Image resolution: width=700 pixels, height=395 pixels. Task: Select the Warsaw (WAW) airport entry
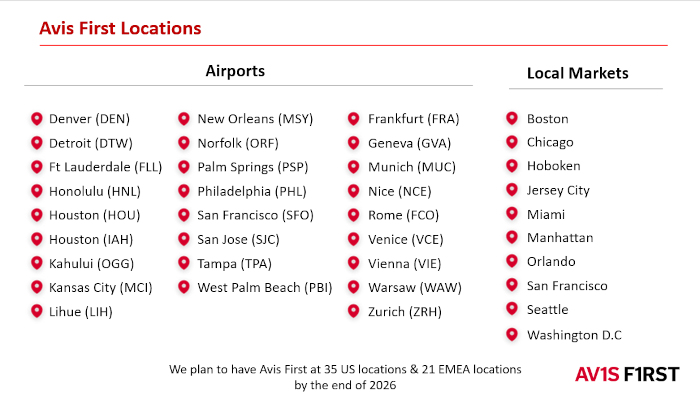point(415,287)
